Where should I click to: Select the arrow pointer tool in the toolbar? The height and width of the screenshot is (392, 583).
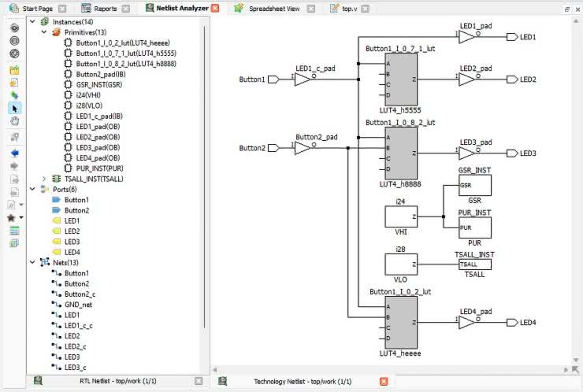tap(14, 108)
